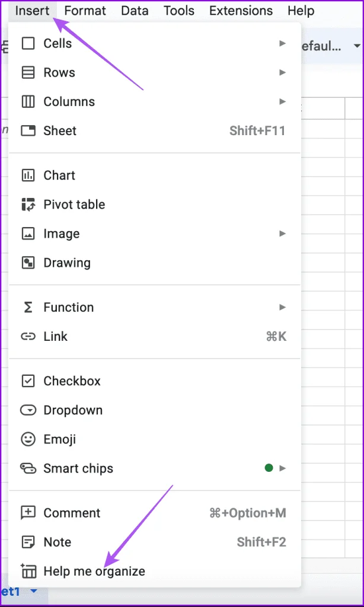
Task: Expand the Function submenu arrow
Action: tap(283, 308)
